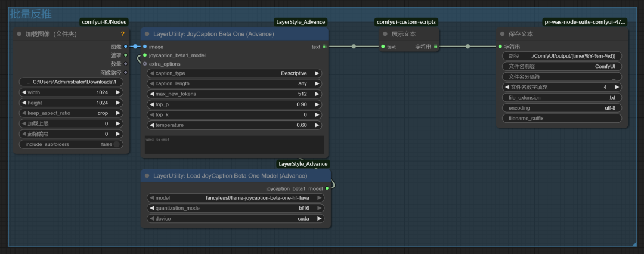
Task: Increase temperature with right arrow
Action: pos(317,125)
